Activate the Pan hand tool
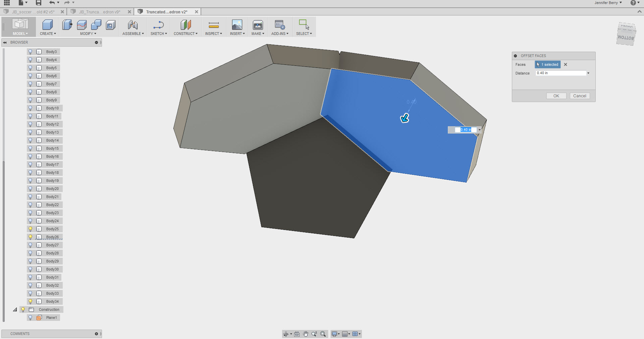Screen dimensions: 644x339 pos(306,334)
